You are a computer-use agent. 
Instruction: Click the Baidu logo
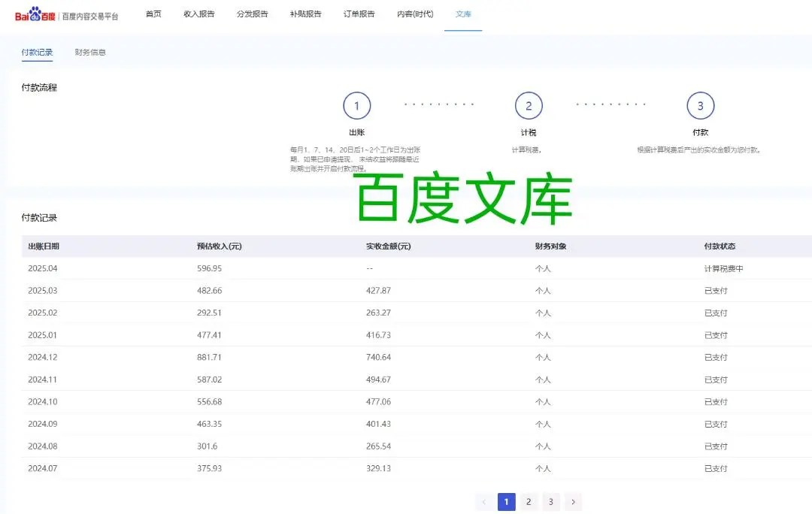(35, 14)
